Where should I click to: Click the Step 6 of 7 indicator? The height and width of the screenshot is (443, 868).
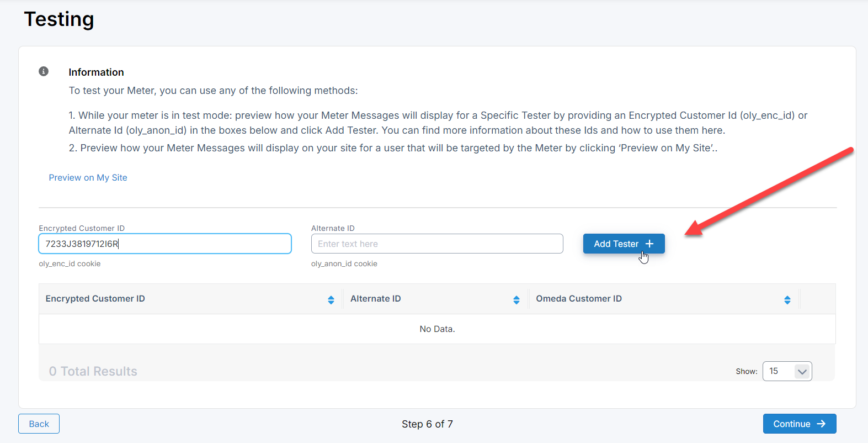click(427, 424)
